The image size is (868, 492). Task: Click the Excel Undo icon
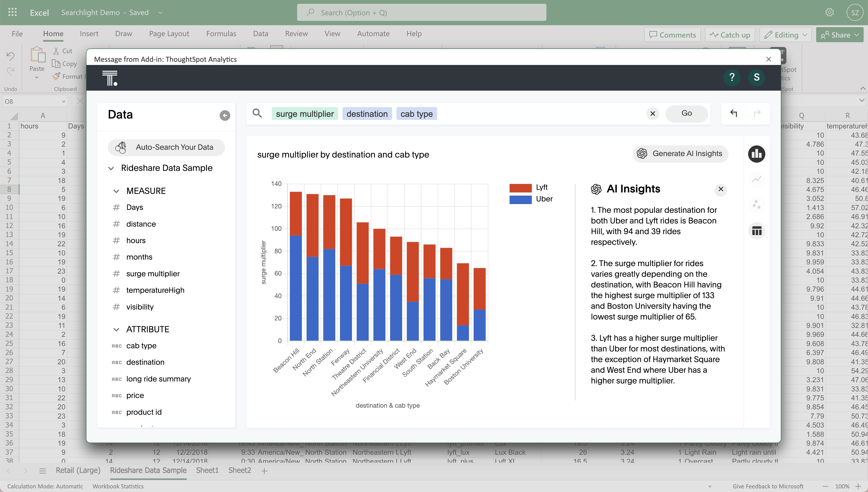(x=10, y=56)
